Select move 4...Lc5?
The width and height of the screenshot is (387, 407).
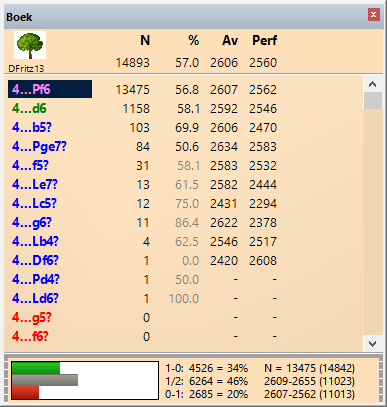pos(34,203)
